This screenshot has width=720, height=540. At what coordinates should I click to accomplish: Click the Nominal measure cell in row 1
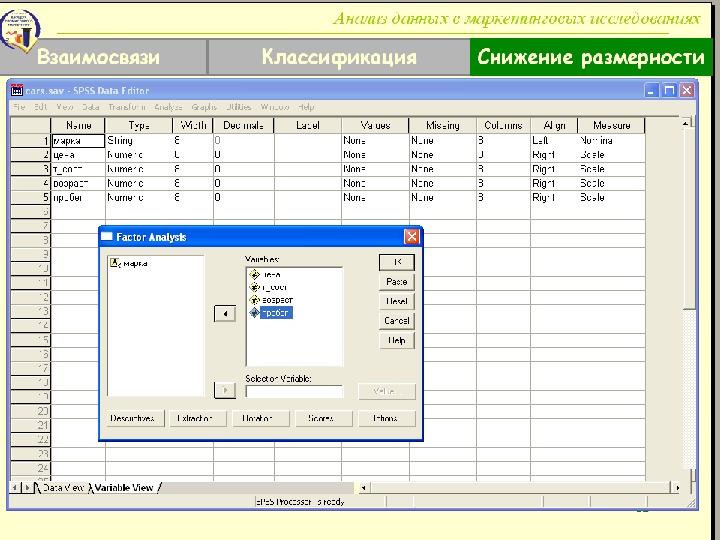611,141
